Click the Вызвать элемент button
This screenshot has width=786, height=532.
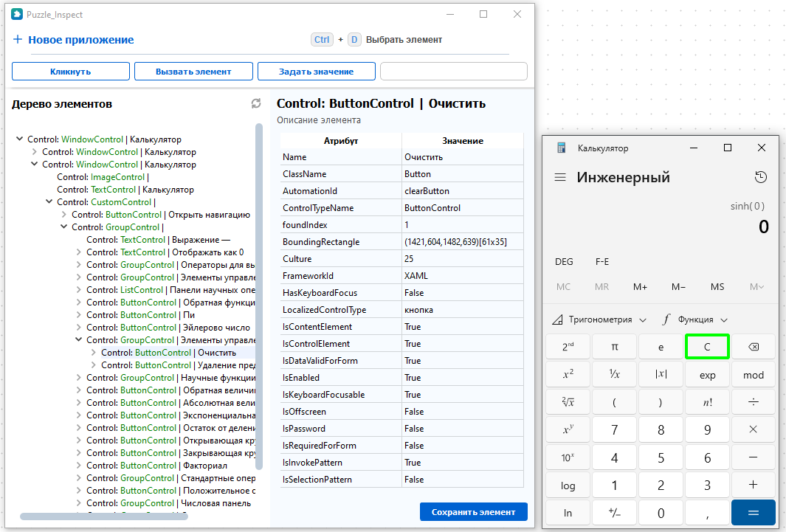point(193,71)
